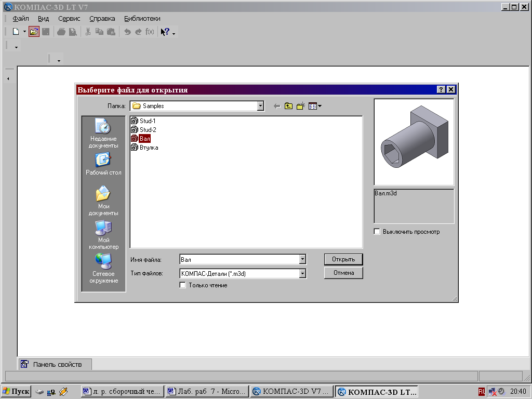
Task: Select the Stud-1 file
Action: [143, 121]
